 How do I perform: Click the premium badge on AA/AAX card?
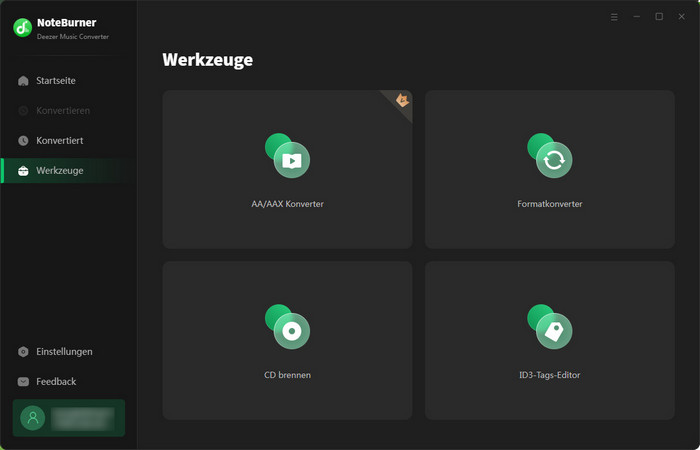pos(402,100)
